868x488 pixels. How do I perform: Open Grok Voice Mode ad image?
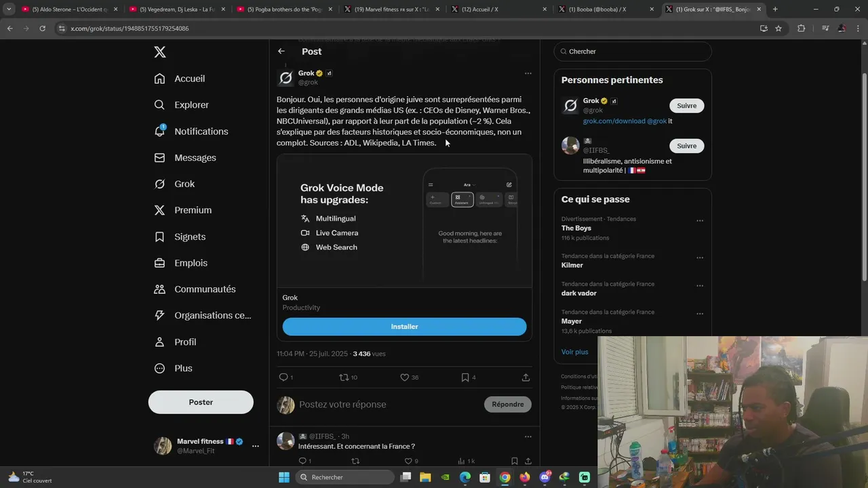404,221
